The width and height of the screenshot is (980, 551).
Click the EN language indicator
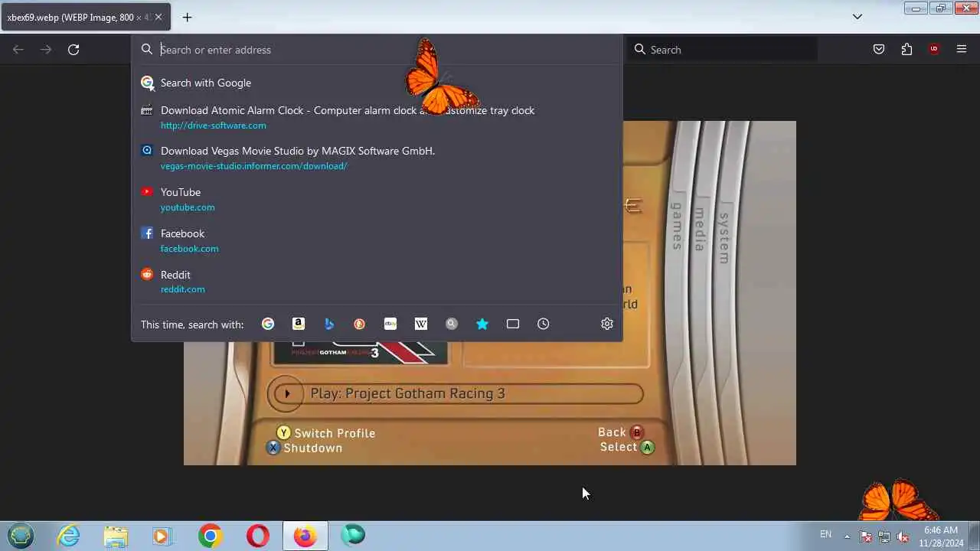point(825,534)
